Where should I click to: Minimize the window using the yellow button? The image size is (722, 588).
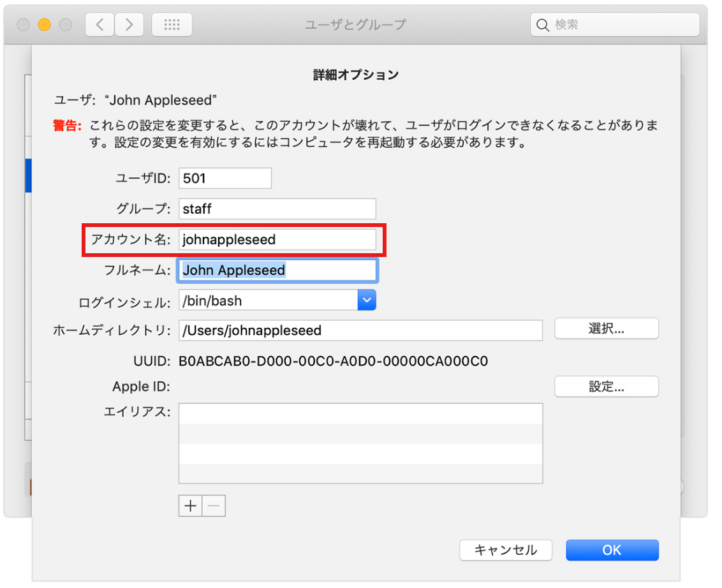click(44, 25)
